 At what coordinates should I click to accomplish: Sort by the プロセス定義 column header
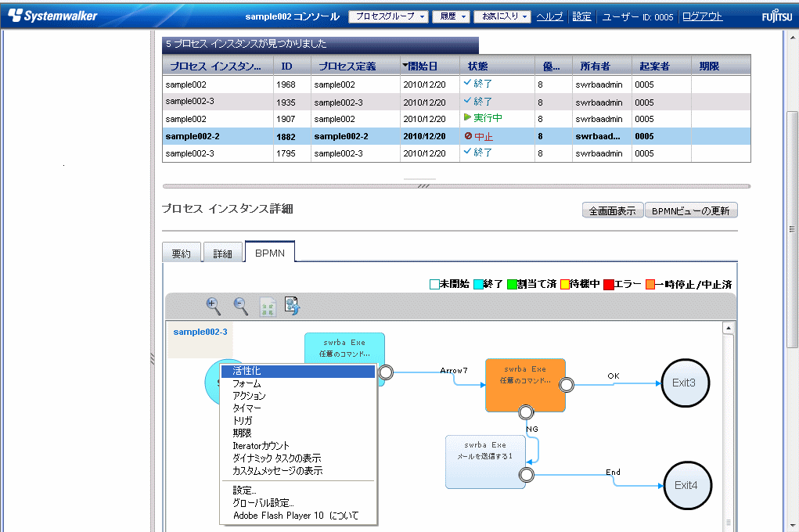356,66
